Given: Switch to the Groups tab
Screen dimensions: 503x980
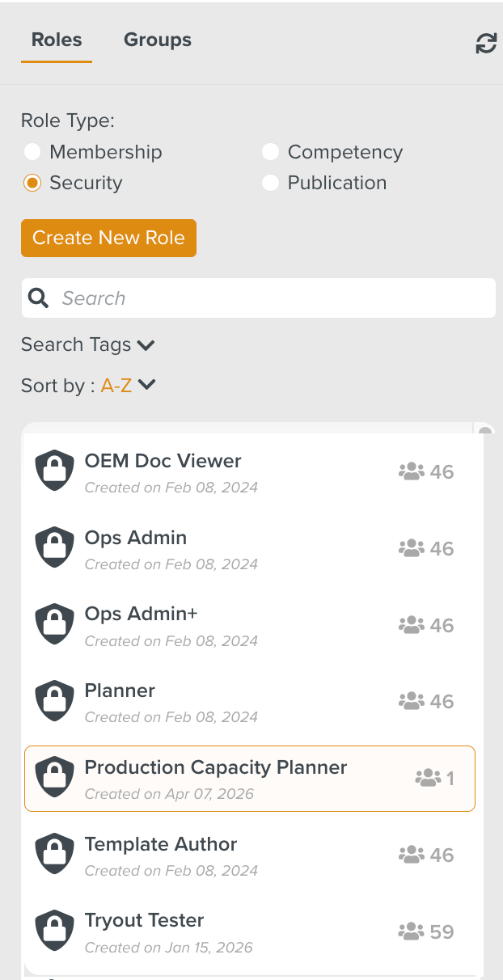Looking at the screenshot, I should tap(158, 40).
